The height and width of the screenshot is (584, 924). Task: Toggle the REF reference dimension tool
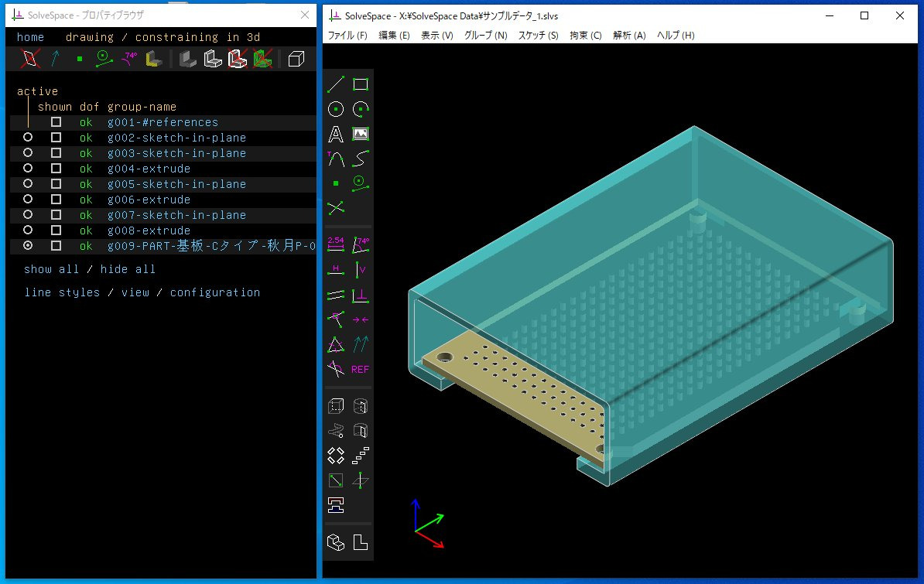361,369
